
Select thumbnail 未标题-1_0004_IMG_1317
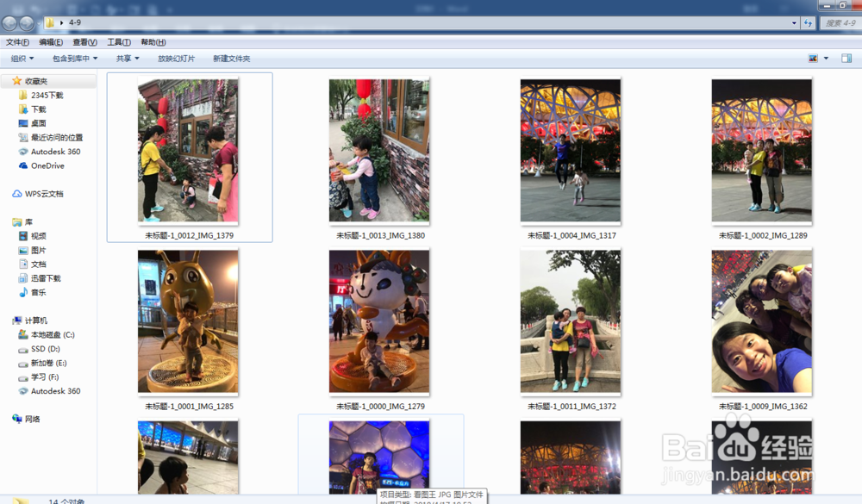(571, 151)
